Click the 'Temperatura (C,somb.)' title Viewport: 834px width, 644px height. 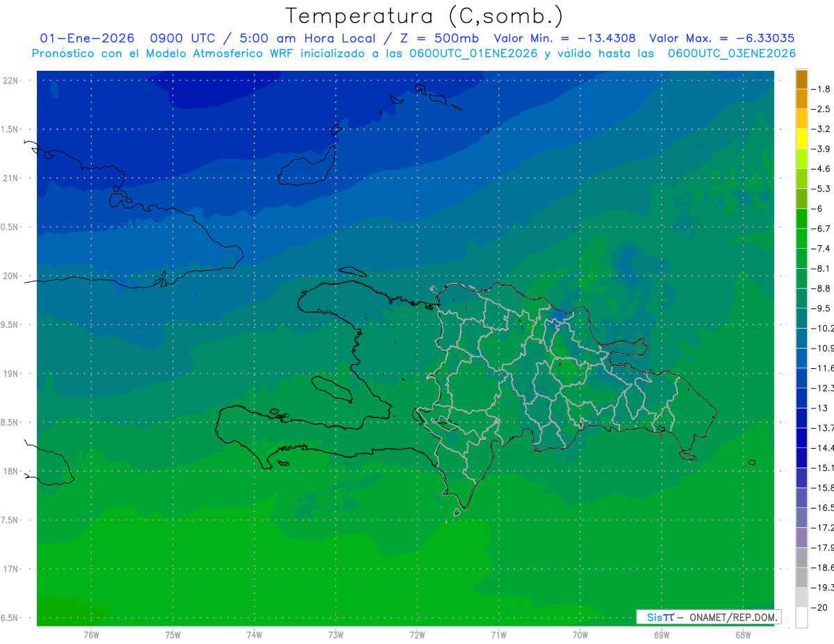pyautogui.click(x=424, y=16)
